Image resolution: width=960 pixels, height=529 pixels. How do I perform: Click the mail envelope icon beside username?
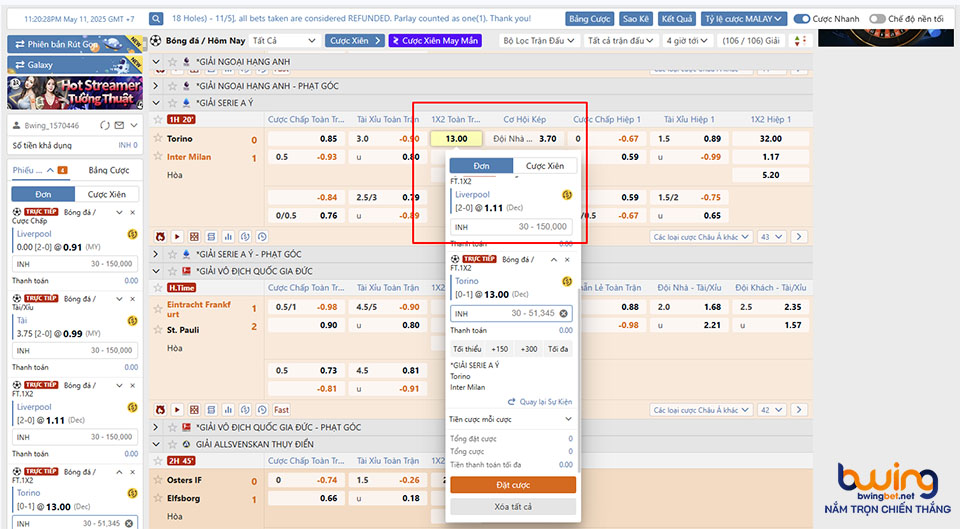[x=119, y=125]
